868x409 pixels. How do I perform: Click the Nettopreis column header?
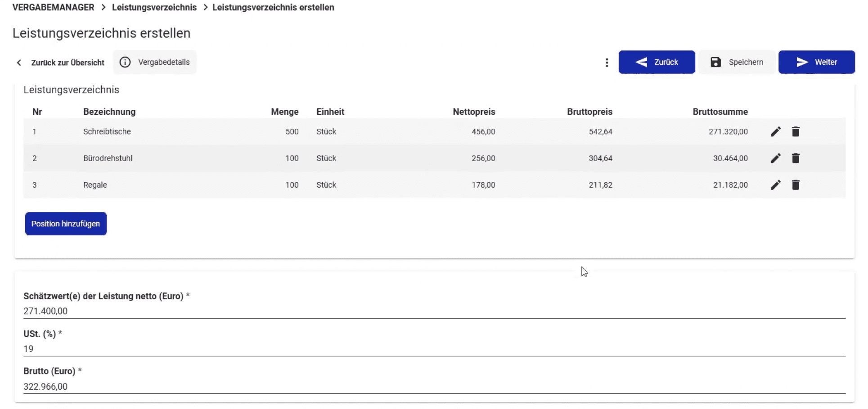[x=474, y=112]
